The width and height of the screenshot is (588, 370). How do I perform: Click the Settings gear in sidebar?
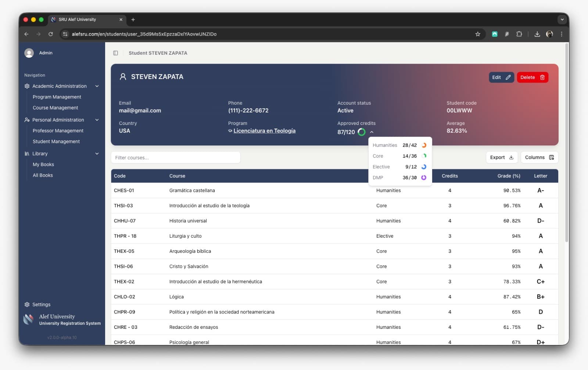pos(27,305)
